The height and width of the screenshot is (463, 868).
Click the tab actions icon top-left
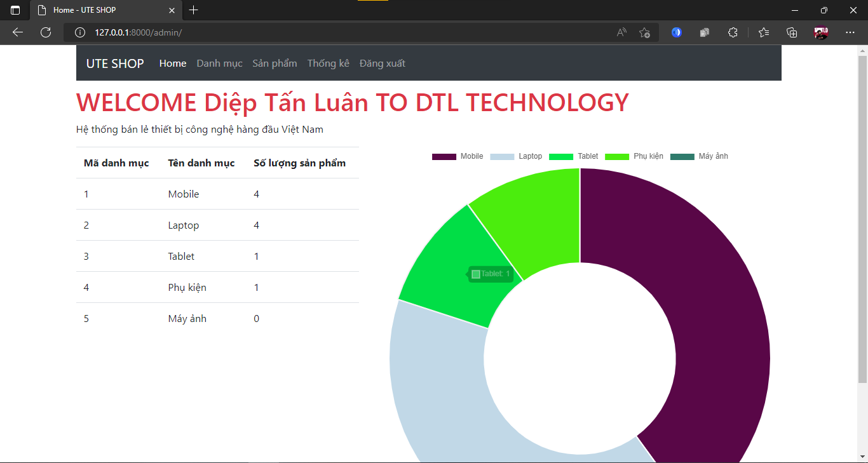click(x=15, y=10)
